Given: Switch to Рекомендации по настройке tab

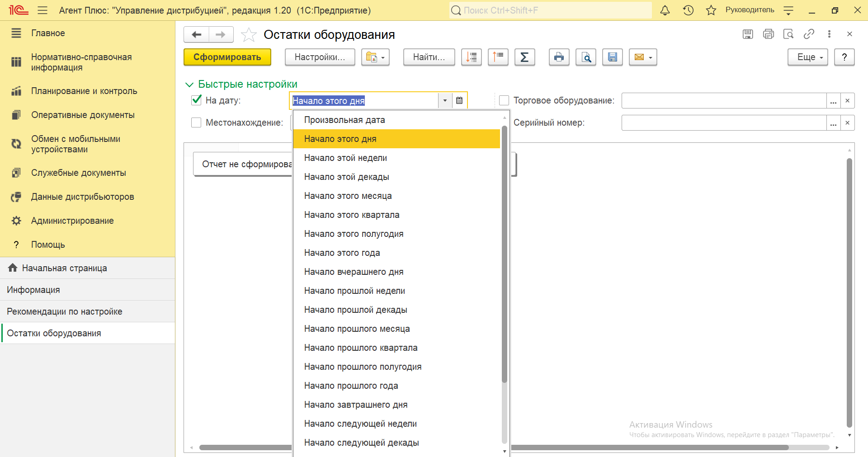Looking at the screenshot, I should pyautogui.click(x=87, y=311).
